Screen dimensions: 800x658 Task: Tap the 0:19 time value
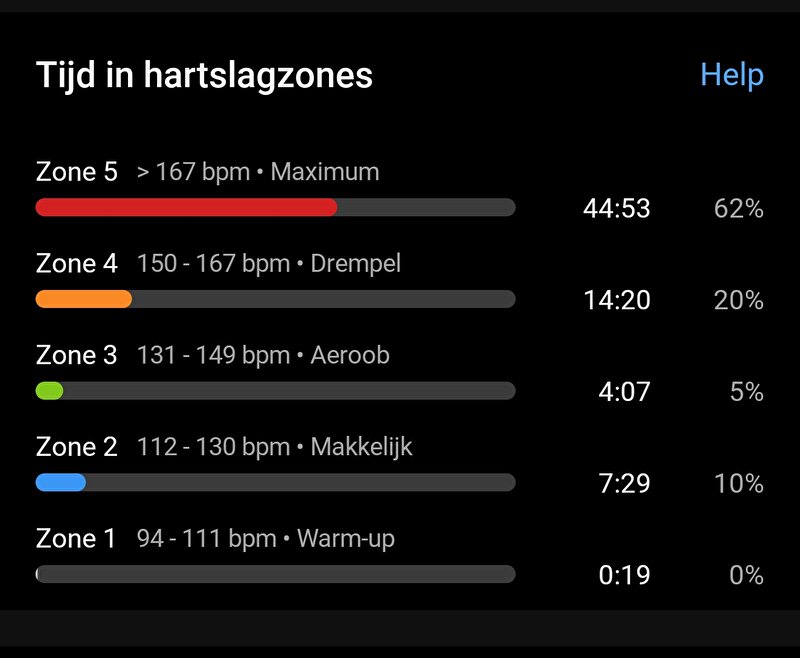click(624, 575)
